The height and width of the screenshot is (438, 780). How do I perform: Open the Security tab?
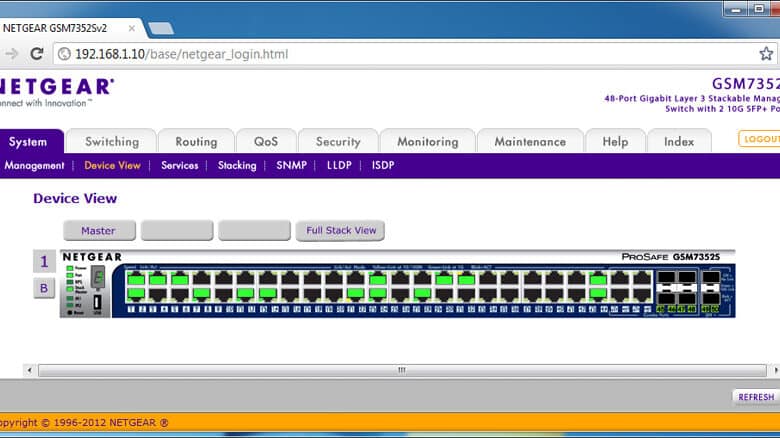pos(338,141)
